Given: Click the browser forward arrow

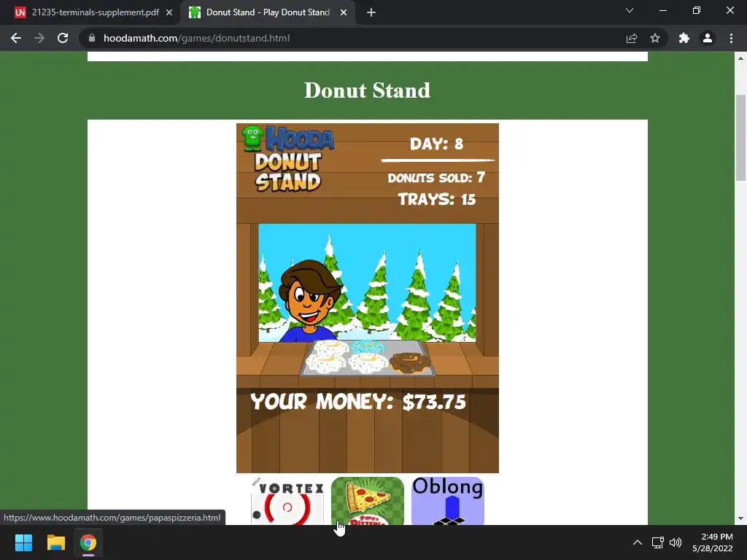Looking at the screenshot, I should (x=39, y=38).
